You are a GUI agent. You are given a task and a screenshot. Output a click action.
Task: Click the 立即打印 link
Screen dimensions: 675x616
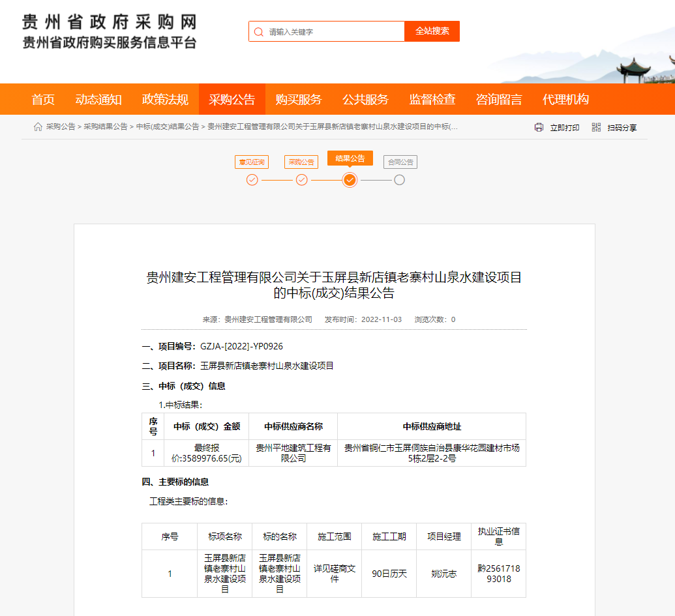point(565,128)
